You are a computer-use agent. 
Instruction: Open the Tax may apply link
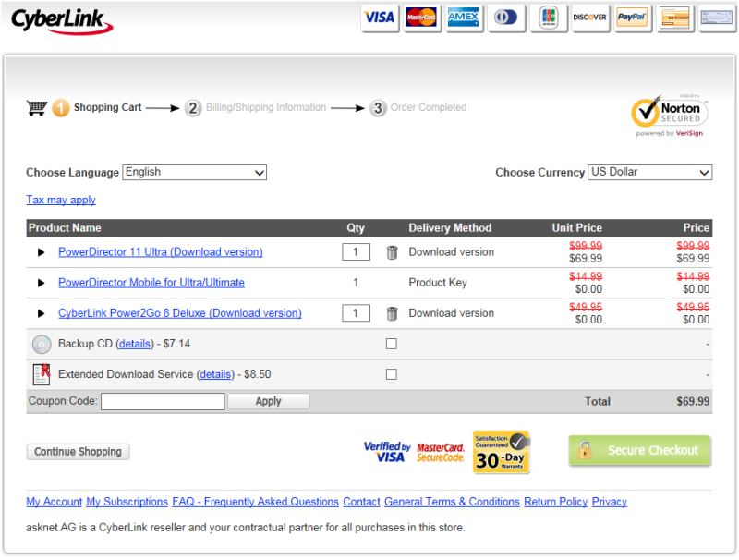61,200
